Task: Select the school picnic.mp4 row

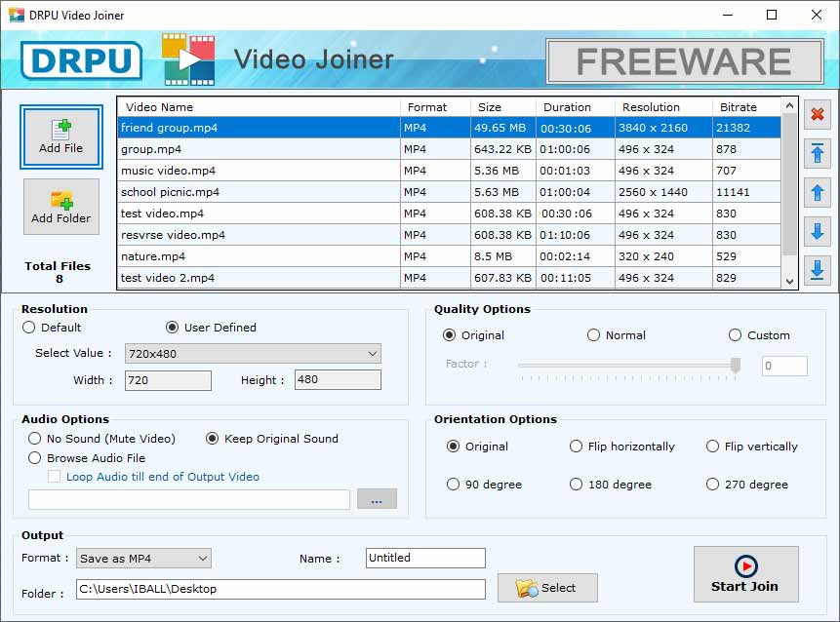Action: 449,192
